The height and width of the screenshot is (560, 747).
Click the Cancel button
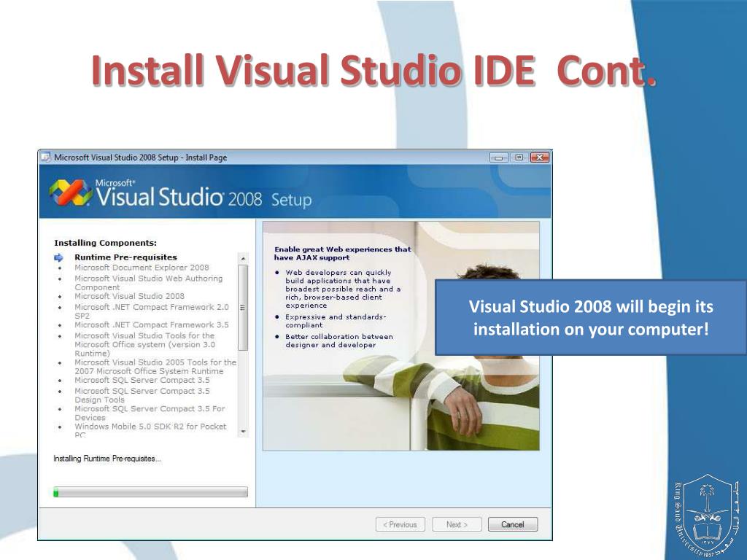(513, 524)
